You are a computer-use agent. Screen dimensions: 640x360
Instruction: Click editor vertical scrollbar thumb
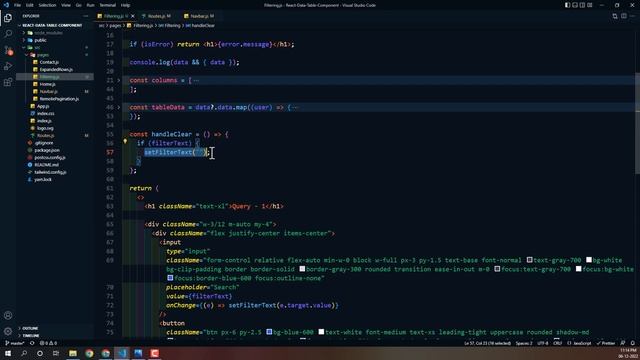(637, 124)
